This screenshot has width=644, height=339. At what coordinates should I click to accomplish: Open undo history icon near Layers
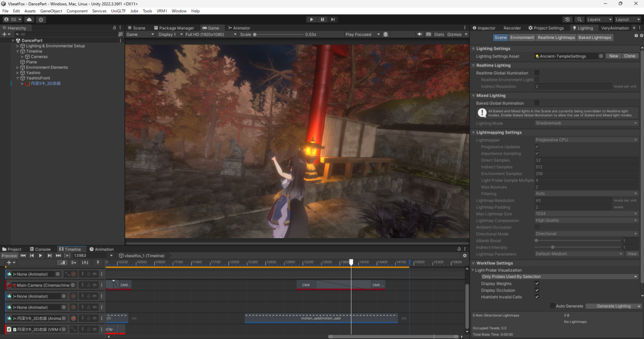pos(568,19)
